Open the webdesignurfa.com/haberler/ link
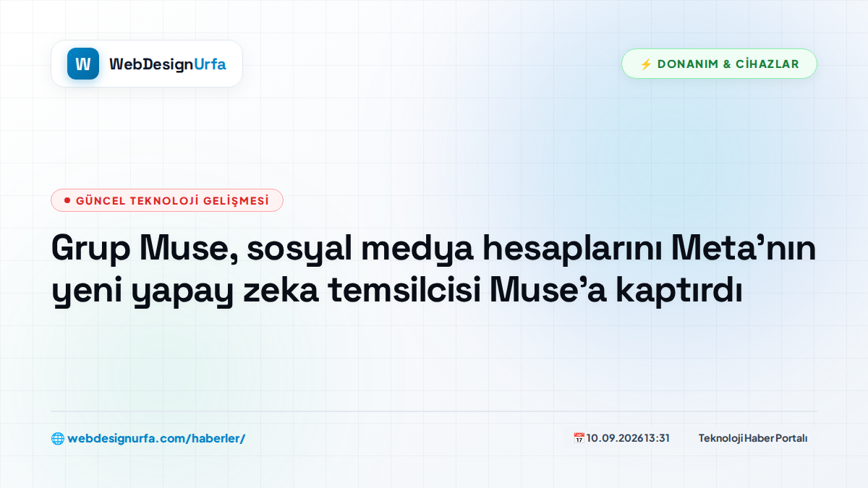The image size is (868, 488). (x=156, y=438)
